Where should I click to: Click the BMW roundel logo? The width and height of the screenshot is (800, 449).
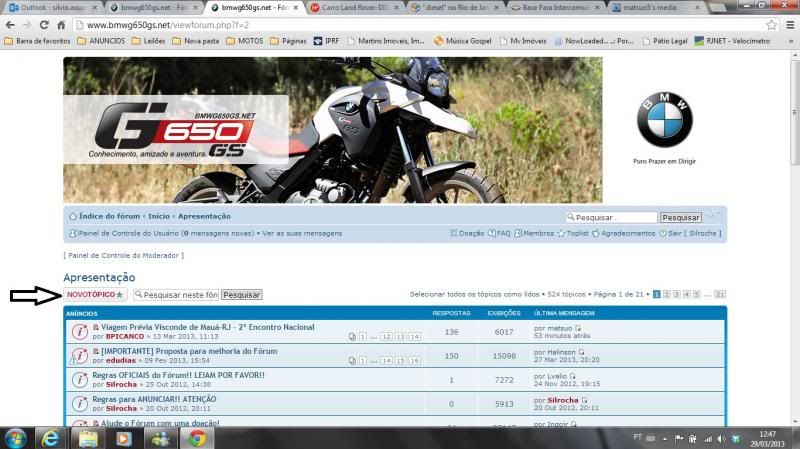tap(664, 120)
